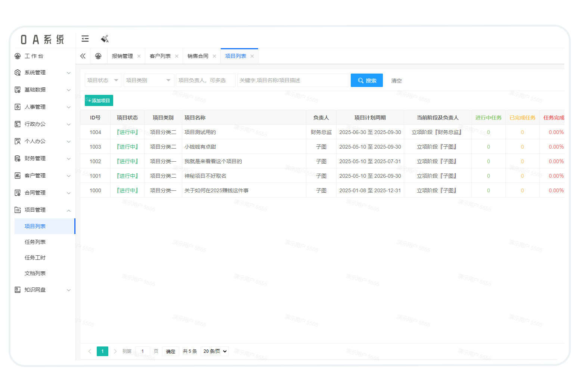Open the 项目类别 filter dropdown
This screenshot has width=579, height=392.
point(149,80)
